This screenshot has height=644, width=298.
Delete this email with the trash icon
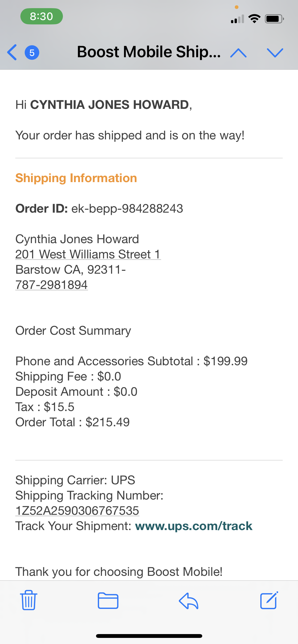(x=29, y=600)
